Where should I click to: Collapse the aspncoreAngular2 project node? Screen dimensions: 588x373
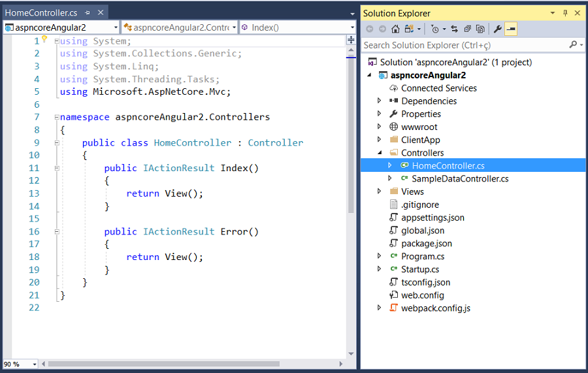(369, 75)
